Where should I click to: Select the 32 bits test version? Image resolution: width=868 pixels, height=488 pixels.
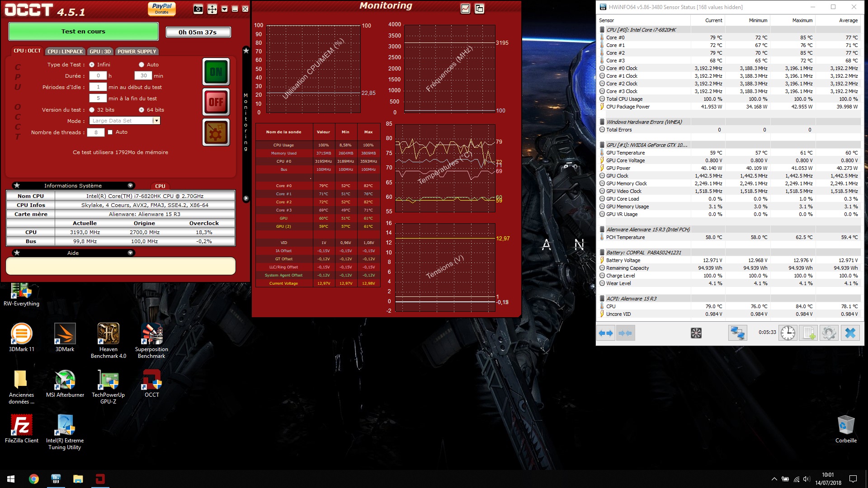(92, 110)
